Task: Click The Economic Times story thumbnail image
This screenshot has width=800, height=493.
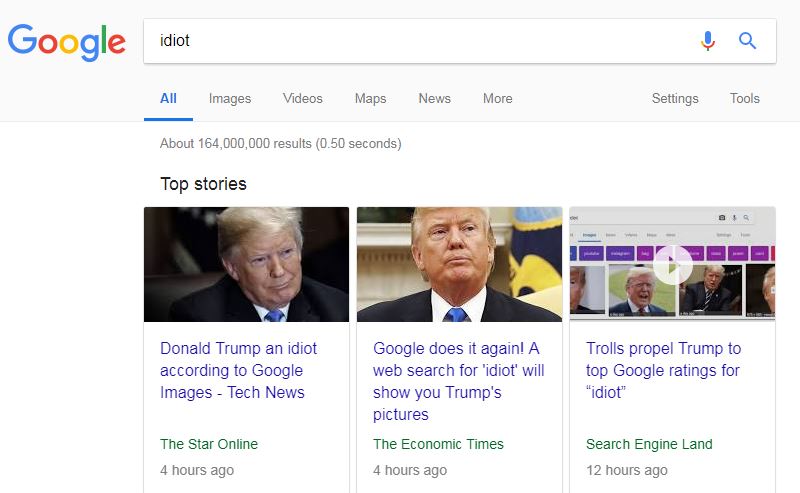Action: point(459,264)
